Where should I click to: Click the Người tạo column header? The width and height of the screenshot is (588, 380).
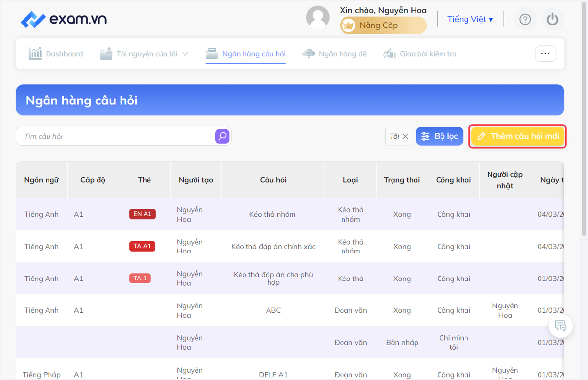coord(196,180)
